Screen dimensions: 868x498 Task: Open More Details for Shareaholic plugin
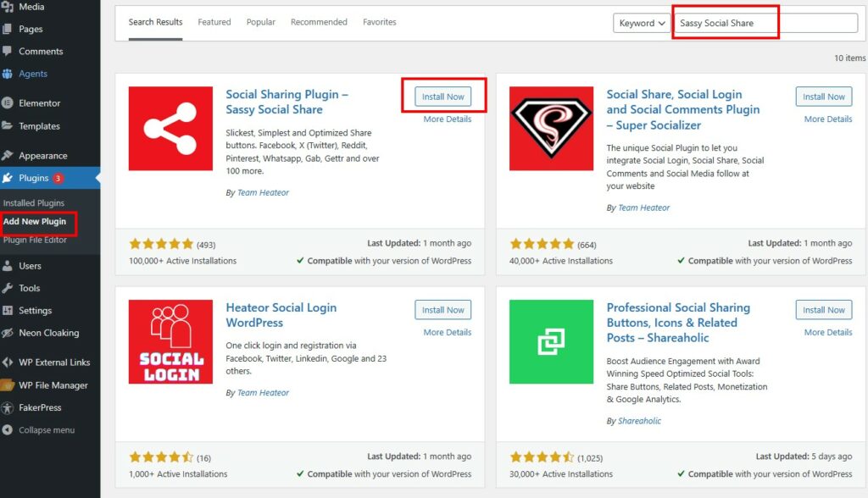click(x=828, y=332)
